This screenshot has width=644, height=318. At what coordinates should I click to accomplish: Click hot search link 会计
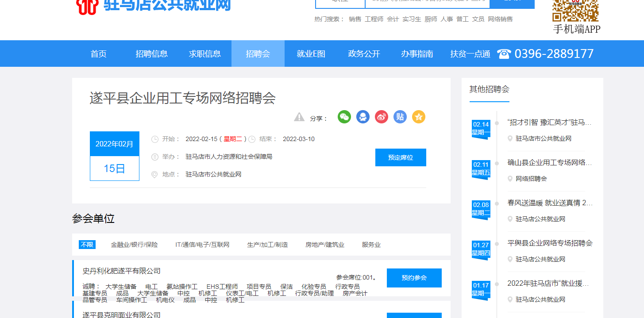coord(393,19)
